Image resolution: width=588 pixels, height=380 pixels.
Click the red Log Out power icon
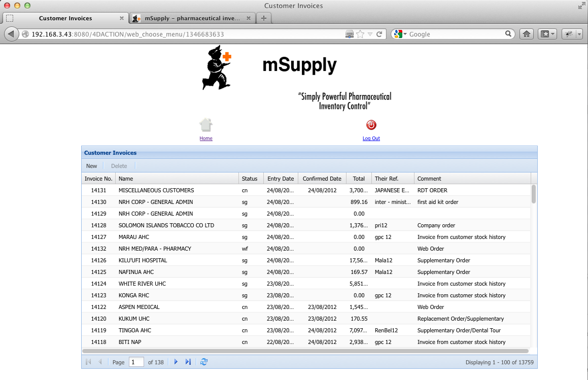[x=371, y=125]
